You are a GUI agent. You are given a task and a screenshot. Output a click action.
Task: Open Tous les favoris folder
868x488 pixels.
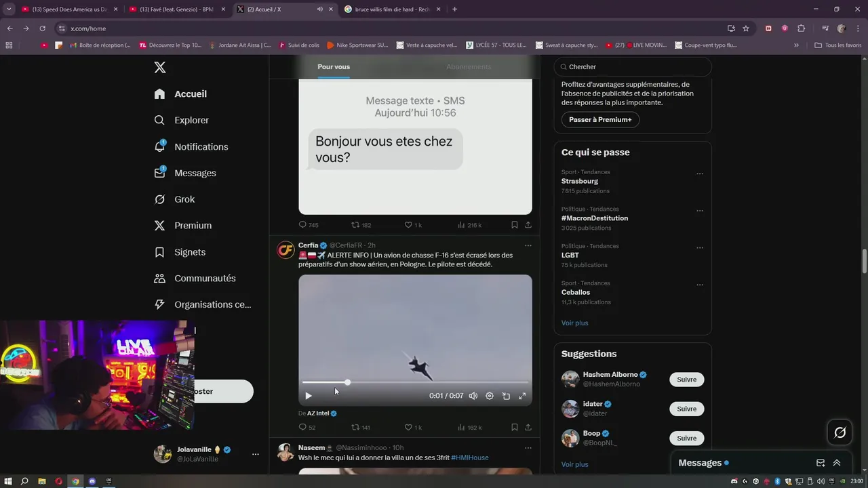click(x=838, y=45)
